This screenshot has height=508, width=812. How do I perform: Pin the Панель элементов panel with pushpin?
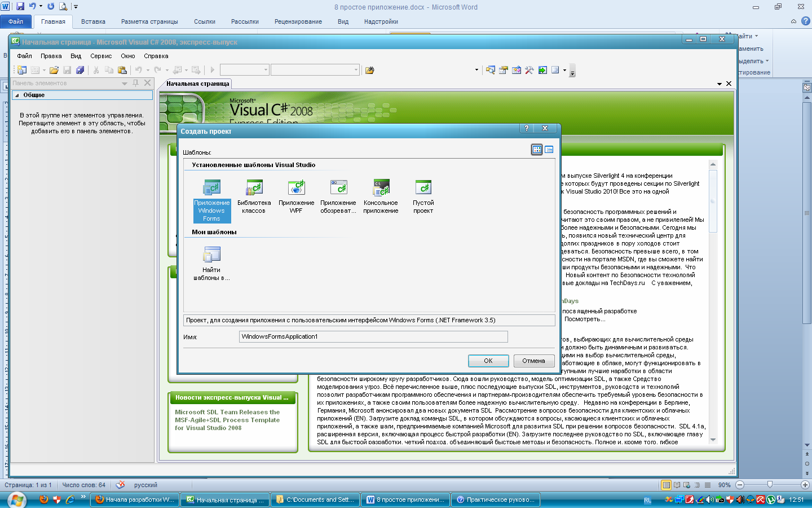136,83
